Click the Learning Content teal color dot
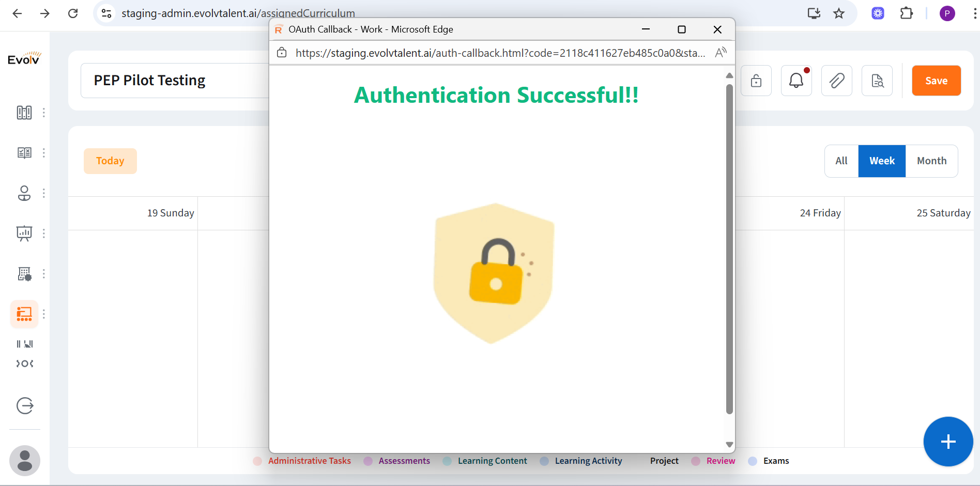The width and height of the screenshot is (980, 486). (x=447, y=461)
